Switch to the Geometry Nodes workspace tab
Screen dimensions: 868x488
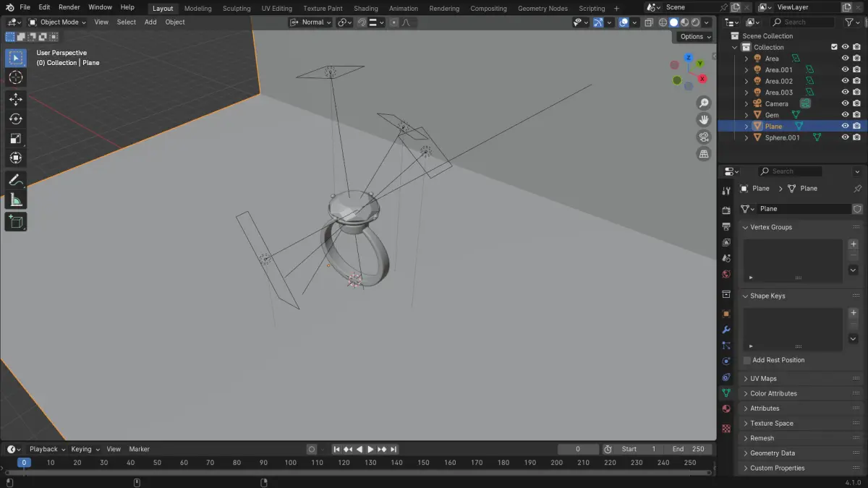coord(542,9)
